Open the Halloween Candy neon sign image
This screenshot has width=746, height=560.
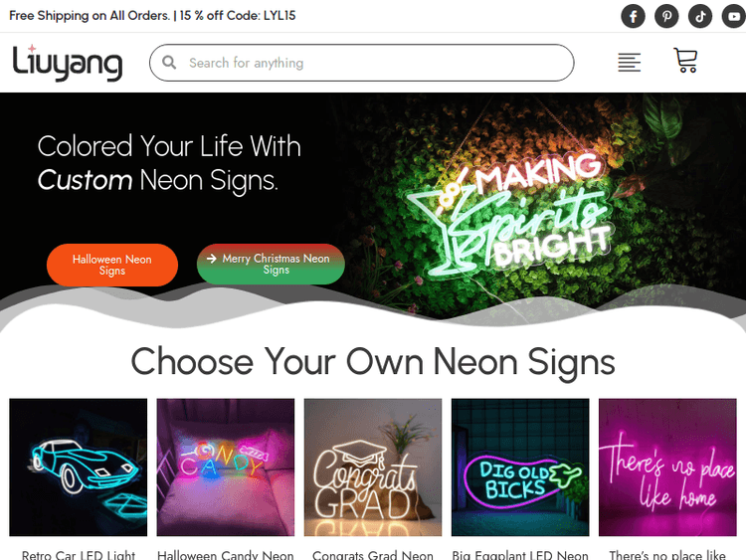226,467
